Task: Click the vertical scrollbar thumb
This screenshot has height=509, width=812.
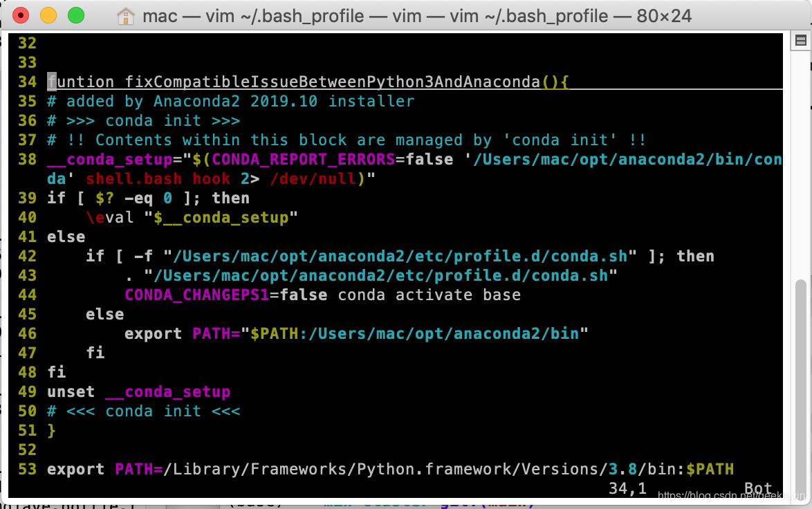Action: (801, 389)
